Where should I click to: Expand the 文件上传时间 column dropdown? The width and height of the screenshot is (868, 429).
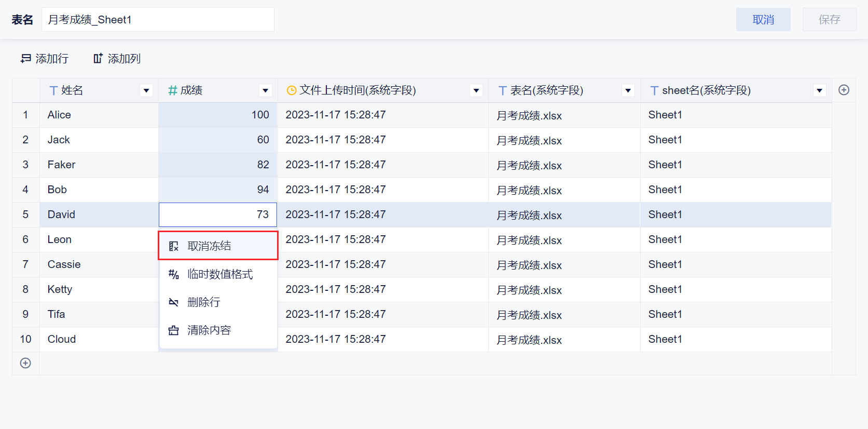click(476, 90)
